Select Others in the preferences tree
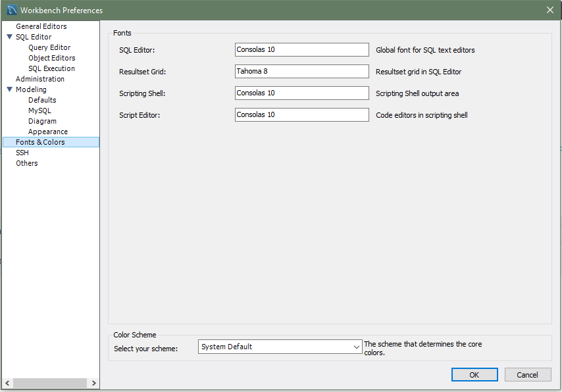 (x=27, y=163)
